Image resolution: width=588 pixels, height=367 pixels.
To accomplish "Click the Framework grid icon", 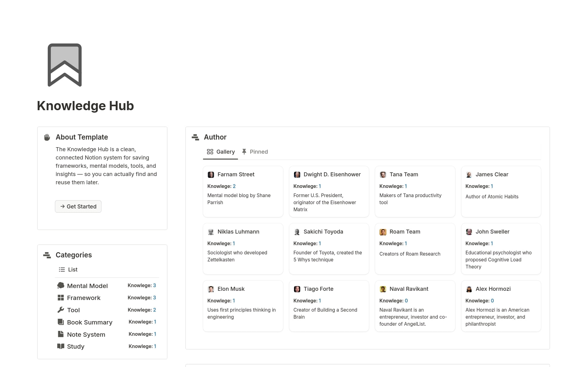I will pos(61,297).
